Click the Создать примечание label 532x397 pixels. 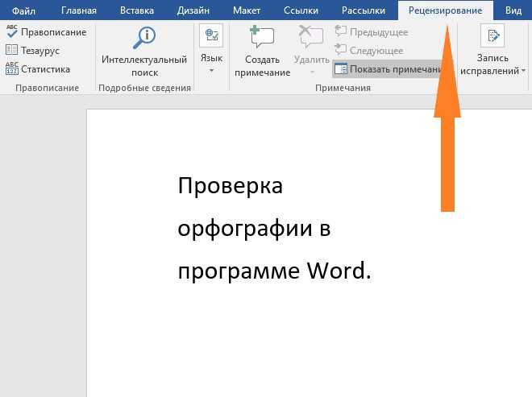click(x=262, y=66)
